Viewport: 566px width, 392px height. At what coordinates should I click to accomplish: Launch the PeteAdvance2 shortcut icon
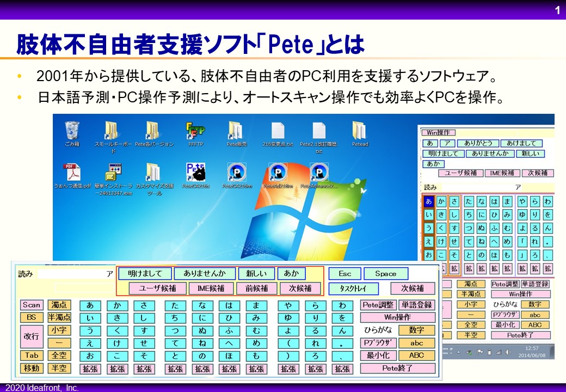[319, 176]
